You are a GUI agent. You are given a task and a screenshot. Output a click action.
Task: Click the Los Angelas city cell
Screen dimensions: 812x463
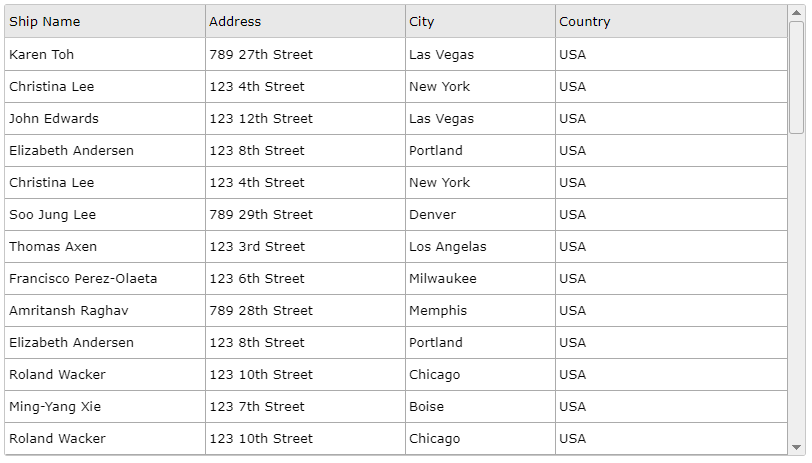click(481, 247)
